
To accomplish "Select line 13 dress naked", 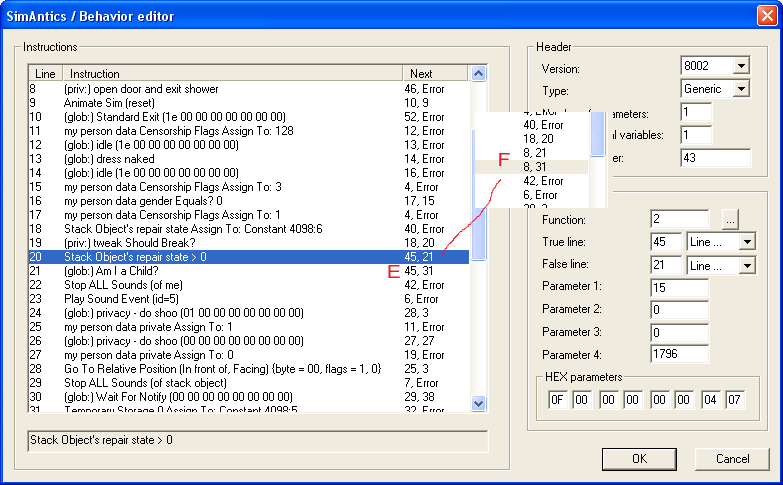I will click(x=249, y=159).
